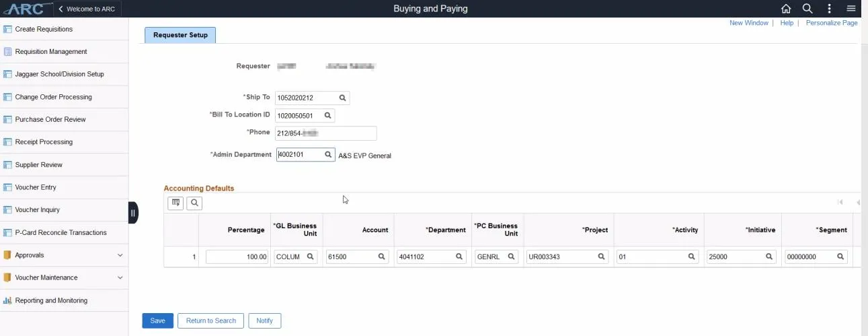Open Reporting and Monitoring

pyautogui.click(x=65, y=300)
